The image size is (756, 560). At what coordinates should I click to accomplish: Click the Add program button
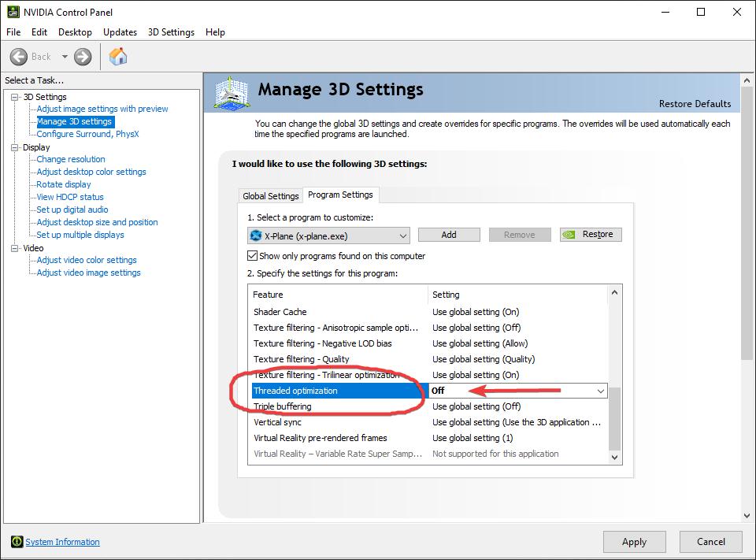click(x=449, y=235)
